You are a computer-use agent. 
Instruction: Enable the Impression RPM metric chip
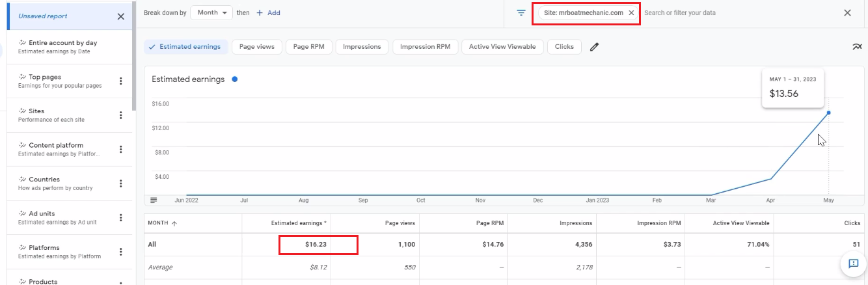pos(425,47)
